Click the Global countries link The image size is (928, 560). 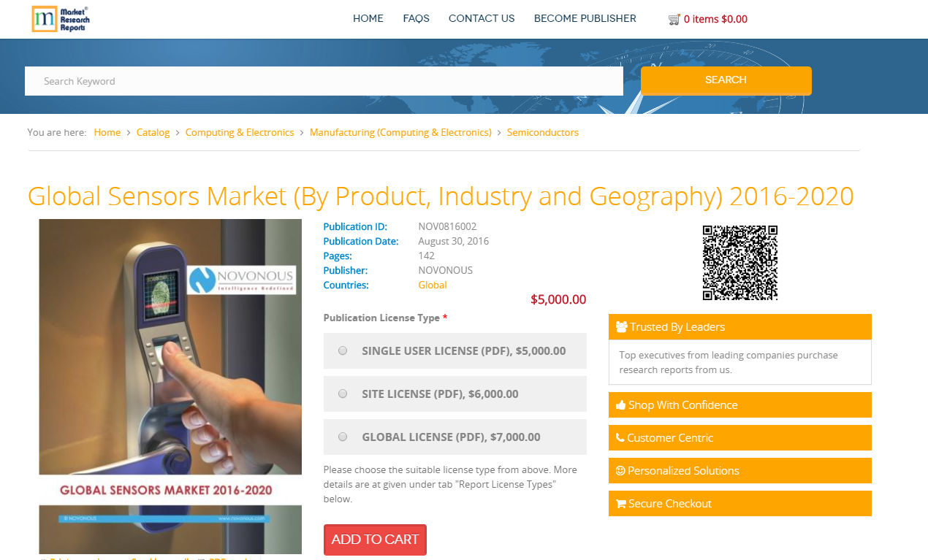click(433, 285)
